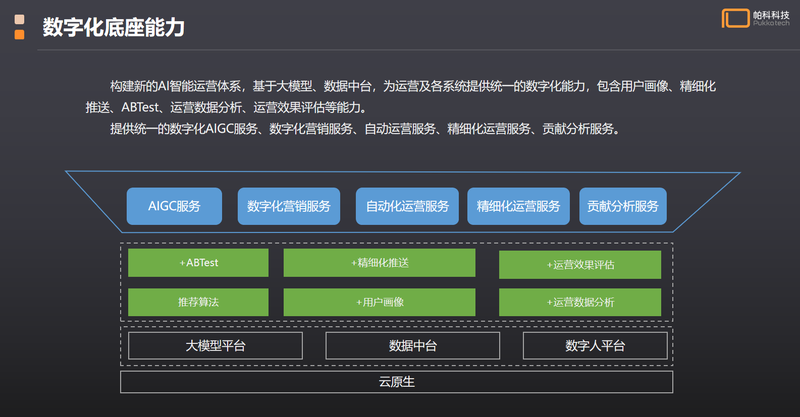Screen dimensions: 800x417
Task: Select the green +用户画像 block
Action: click(380, 302)
